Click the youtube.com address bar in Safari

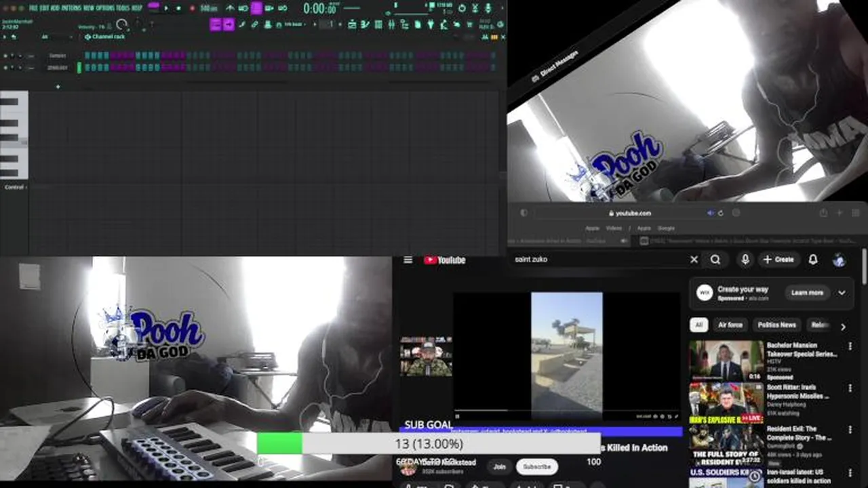pos(629,213)
